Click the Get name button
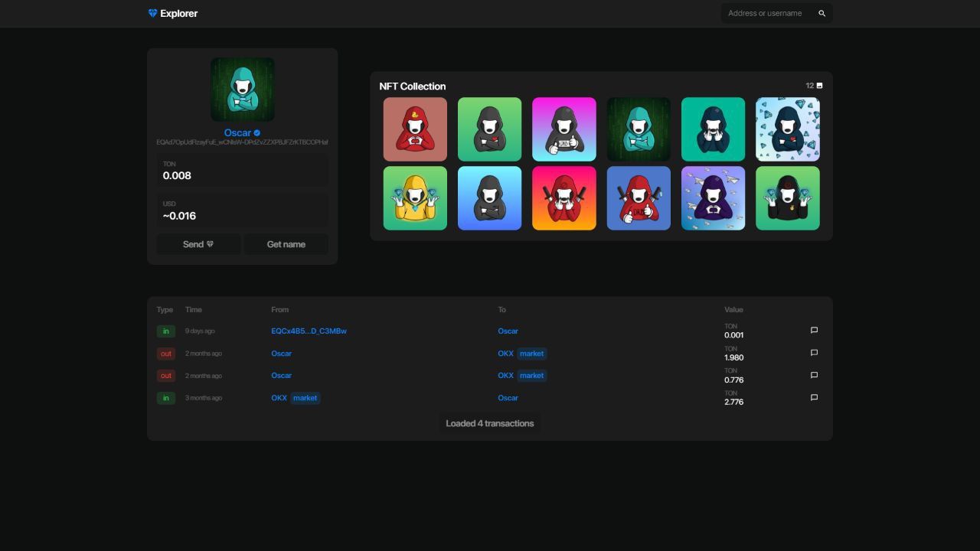980x551 pixels. pyautogui.click(x=286, y=244)
